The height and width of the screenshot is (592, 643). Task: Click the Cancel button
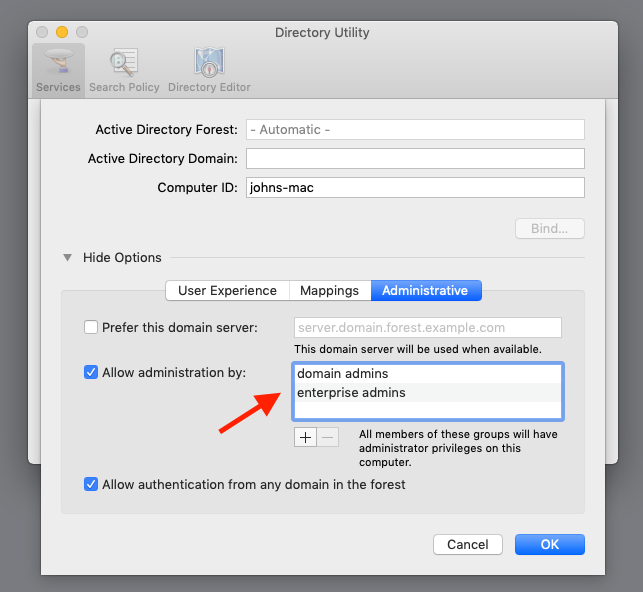coord(467,544)
